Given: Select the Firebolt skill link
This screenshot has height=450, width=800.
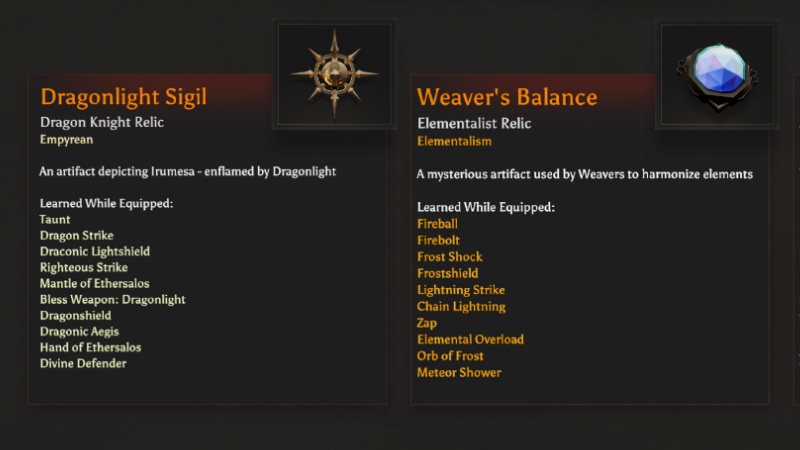Looking at the screenshot, I should coord(437,240).
